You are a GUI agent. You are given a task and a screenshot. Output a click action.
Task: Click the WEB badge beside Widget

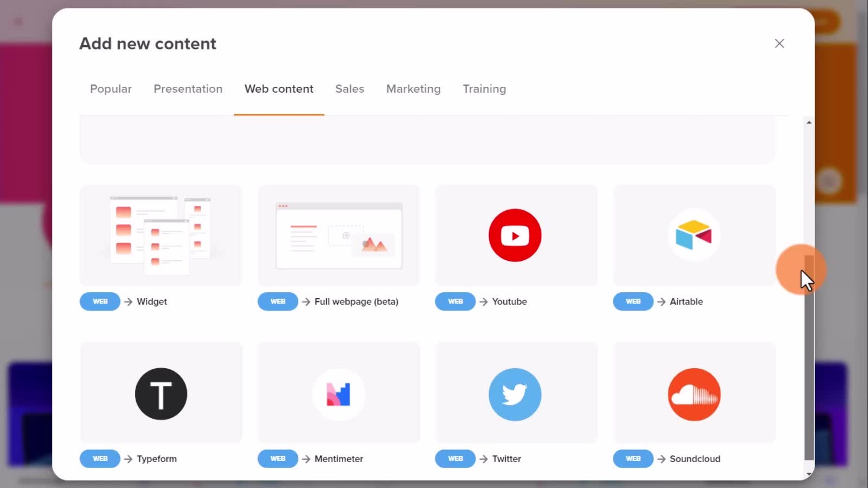coord(100,301)
